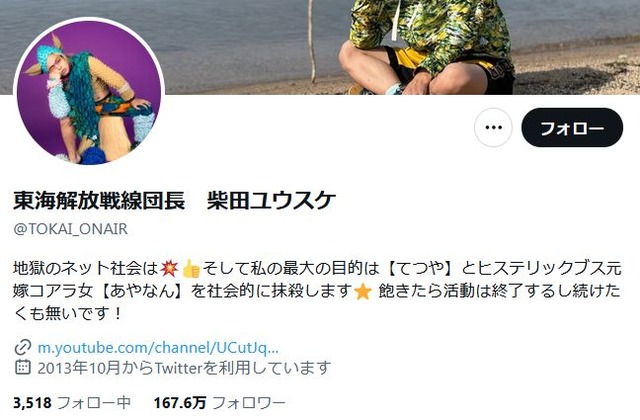
Task: Open the 3,518 フォロー中 list
Action: [72, 403]
